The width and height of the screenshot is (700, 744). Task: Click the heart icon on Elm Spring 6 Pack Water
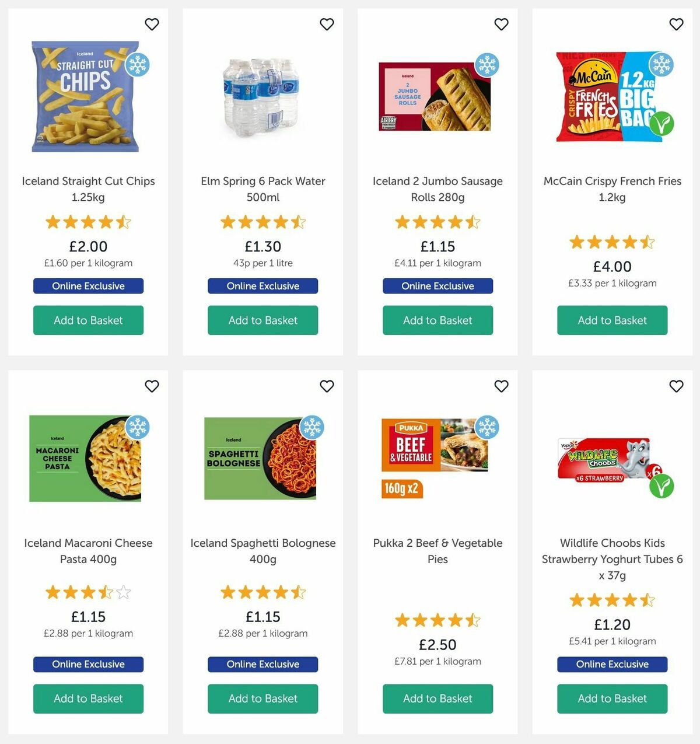pos(327,25)
